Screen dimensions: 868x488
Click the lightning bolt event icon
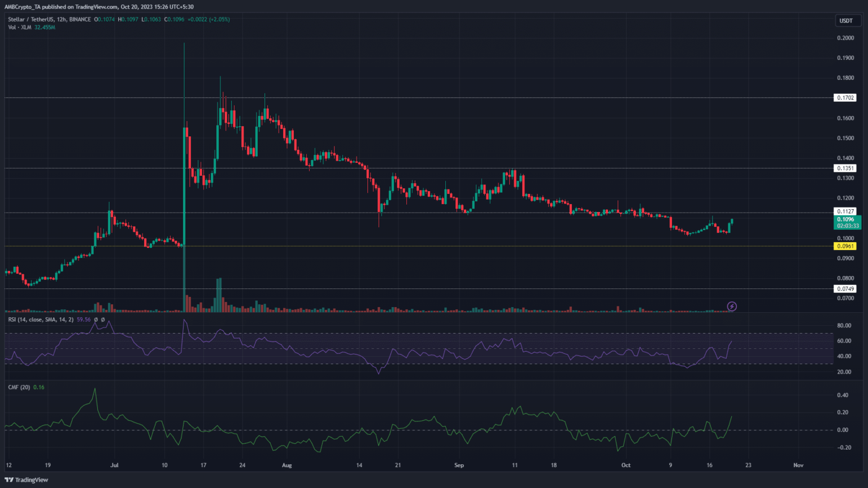(732, 306)
